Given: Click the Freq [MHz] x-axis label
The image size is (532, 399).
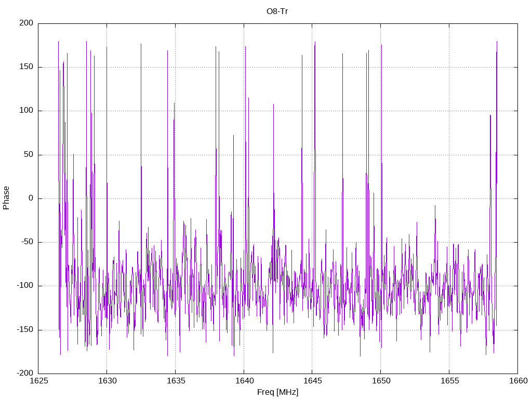Looking at the screenshot, I should (277, 392).
